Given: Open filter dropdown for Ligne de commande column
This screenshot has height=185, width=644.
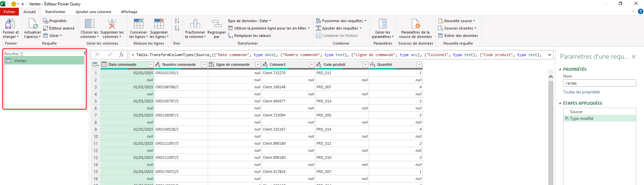Looking at the screenshot, I should (x=258, y=64).
